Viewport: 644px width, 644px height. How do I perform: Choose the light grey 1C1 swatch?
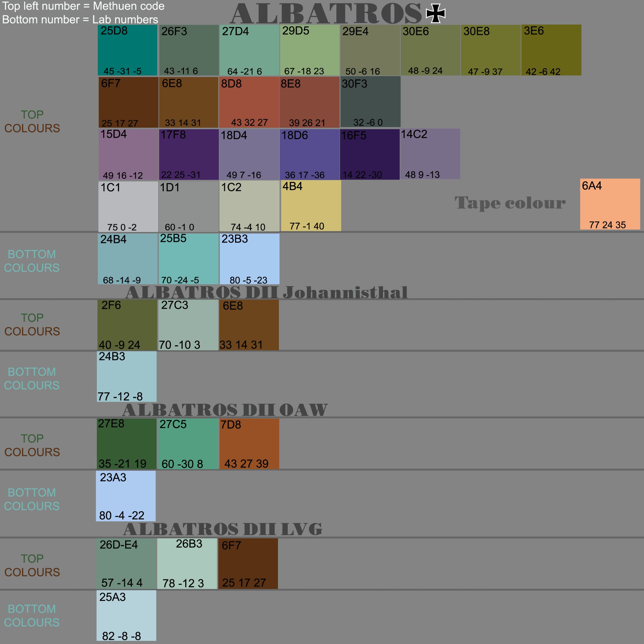(x=128, y=207)
